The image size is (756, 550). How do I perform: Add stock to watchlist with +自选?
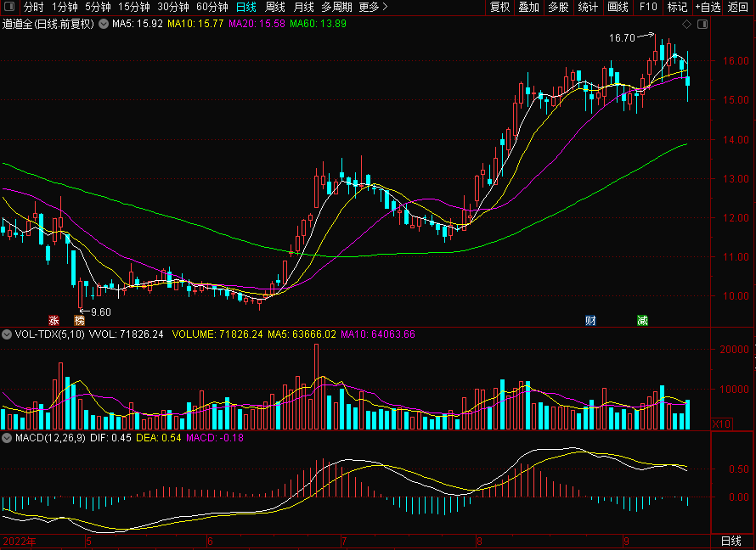click(x=708, y=7)
